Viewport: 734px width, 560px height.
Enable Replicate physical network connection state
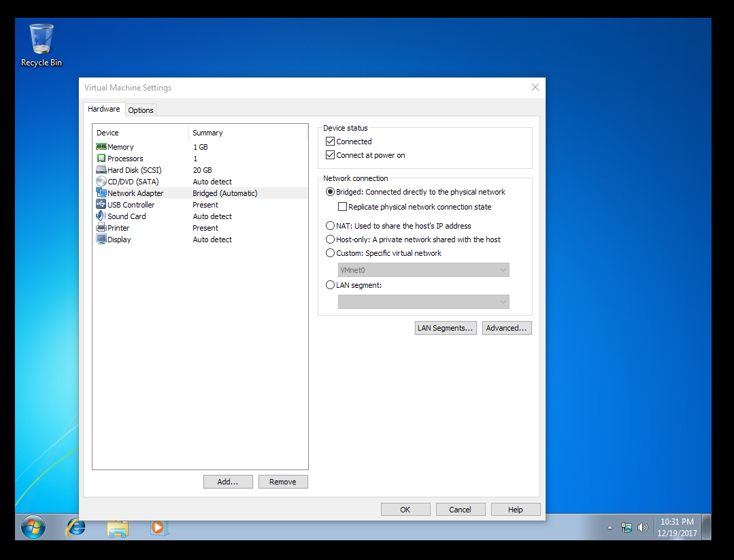[x=343, y=206]
